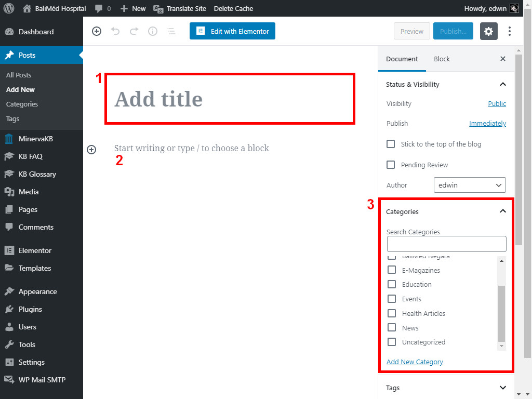Viewport: 532px width, 399px height.
Task: Click the Redo arrow icon
Action: point(134,31)
